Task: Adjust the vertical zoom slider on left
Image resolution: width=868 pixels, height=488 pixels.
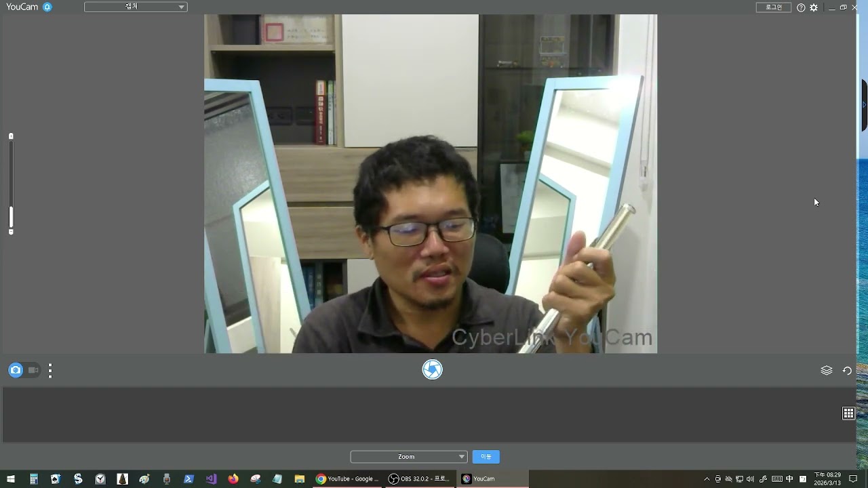Action: [11, 184]
